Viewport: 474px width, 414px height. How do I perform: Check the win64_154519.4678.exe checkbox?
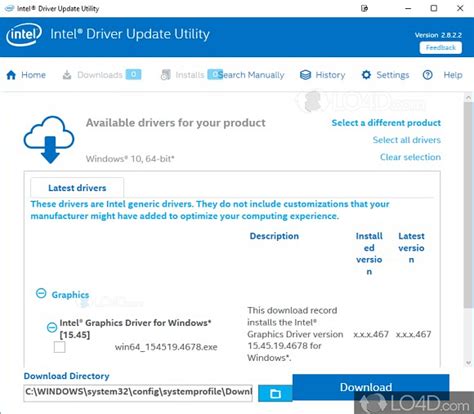tap(59, 347)
